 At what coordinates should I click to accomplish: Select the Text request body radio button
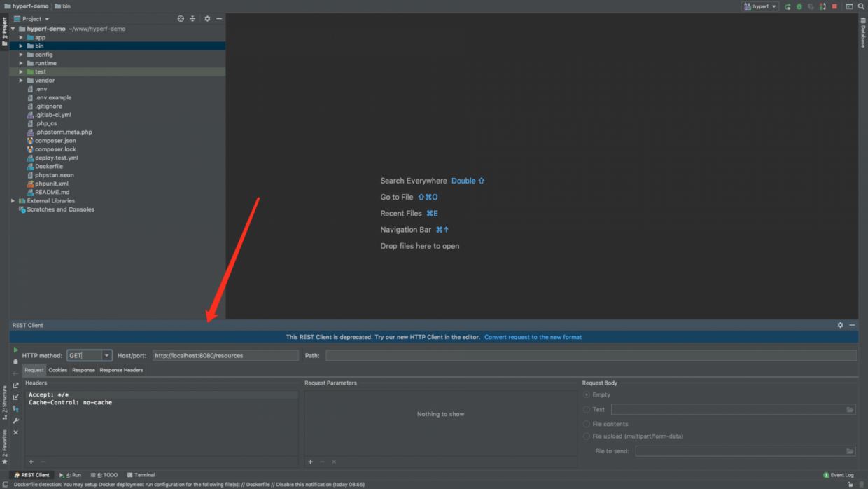coord(587,410)
